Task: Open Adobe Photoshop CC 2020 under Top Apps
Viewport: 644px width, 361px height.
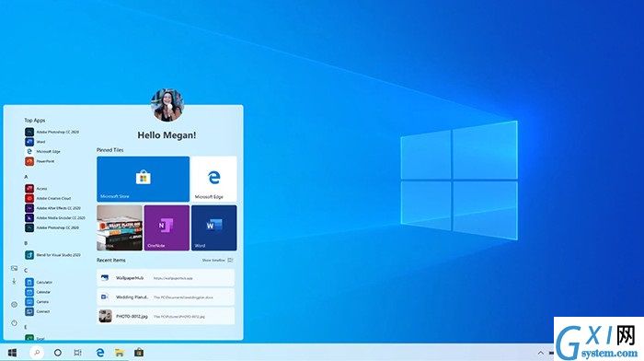Action: click(52, 132)
